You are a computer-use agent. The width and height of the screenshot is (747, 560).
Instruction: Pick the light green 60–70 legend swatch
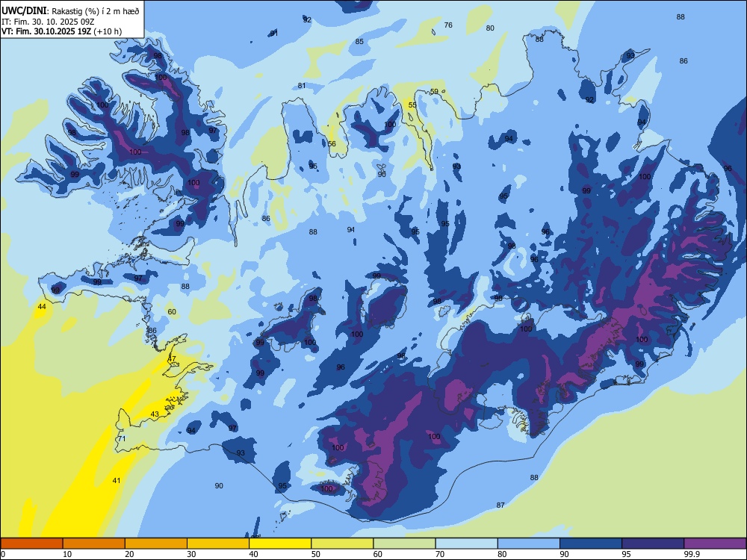(x=404, y=544)
